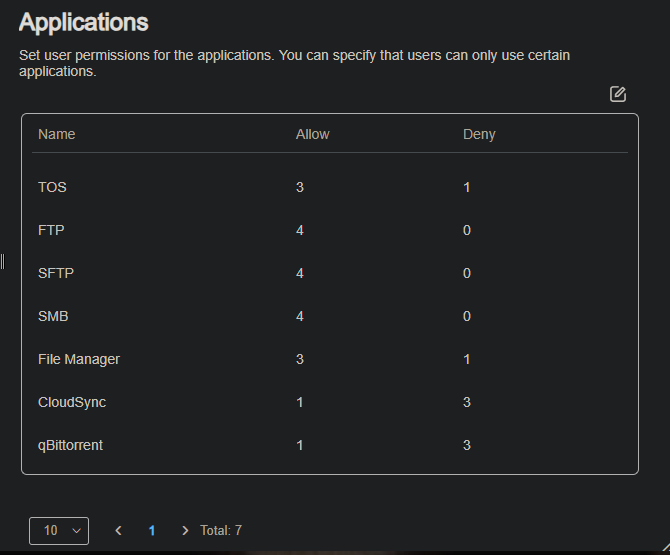Go to previous page arrow
The image size is (670, 555).
coord(119,531)
